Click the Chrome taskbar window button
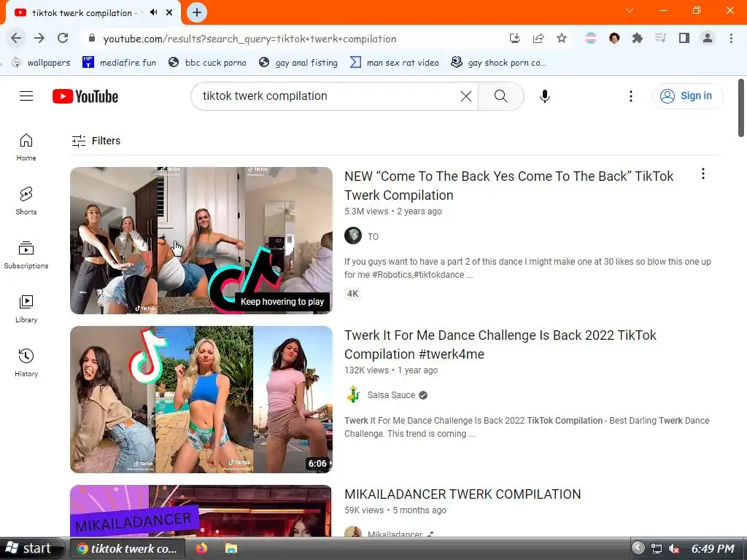Screen dimensions: 747x560 click(127, 548)
